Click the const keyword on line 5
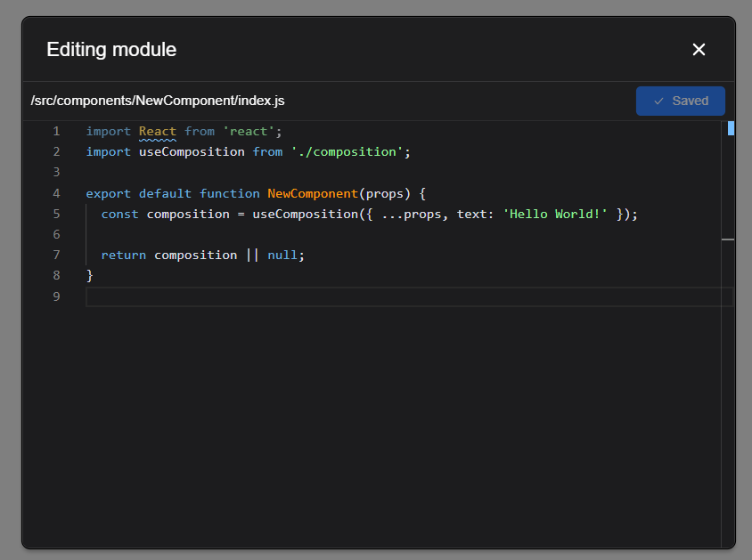752x560 pixels. click(x=119, y=215)
